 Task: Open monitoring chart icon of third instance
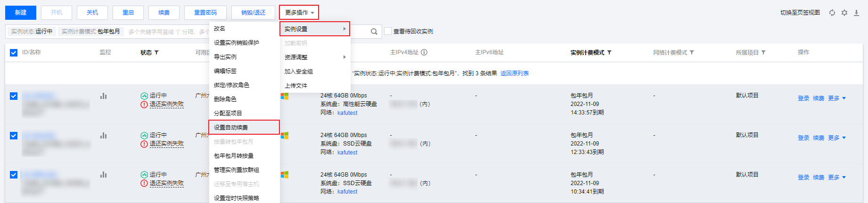pyautogui.click(x=103, y=175)
